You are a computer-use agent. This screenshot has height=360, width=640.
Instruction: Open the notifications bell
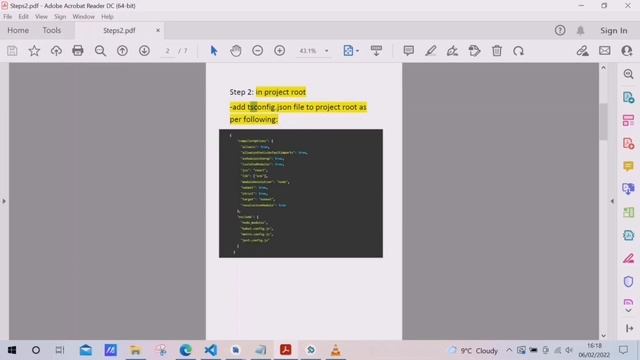[x=580, y=30]
